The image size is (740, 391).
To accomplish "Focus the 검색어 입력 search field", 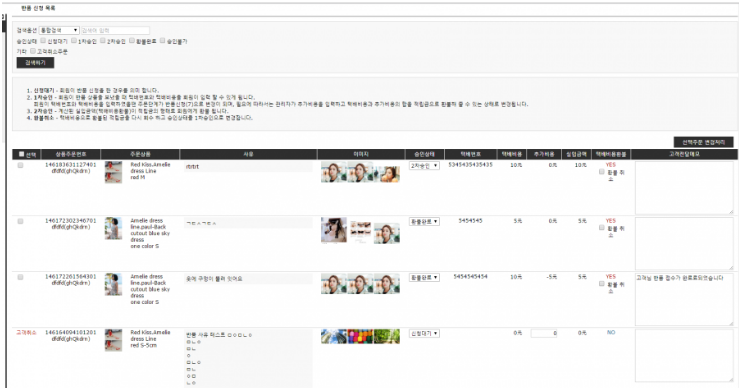I will [115, 30].
